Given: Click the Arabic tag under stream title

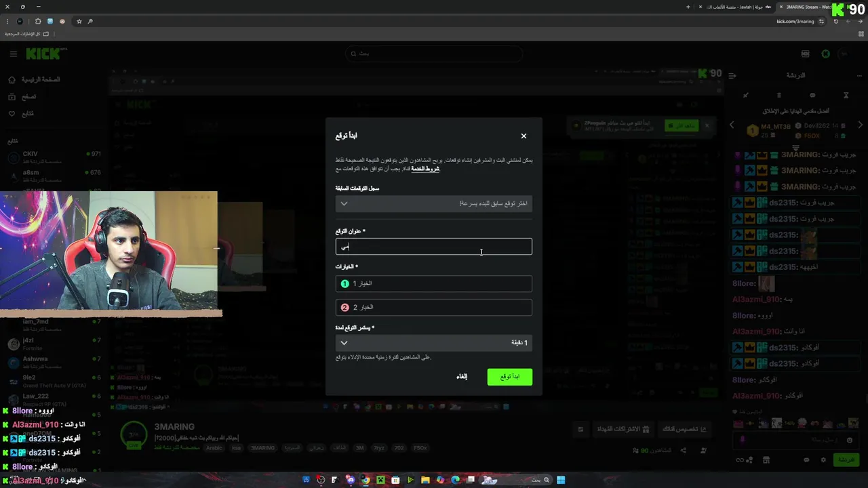Looking at the screenshot, I should point(214,448).
